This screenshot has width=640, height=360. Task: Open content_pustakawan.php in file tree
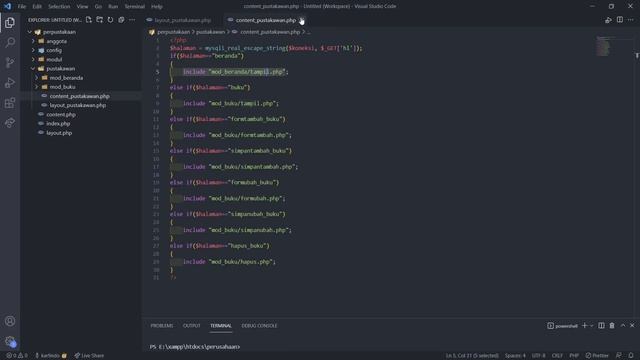(x=80, y=96)
